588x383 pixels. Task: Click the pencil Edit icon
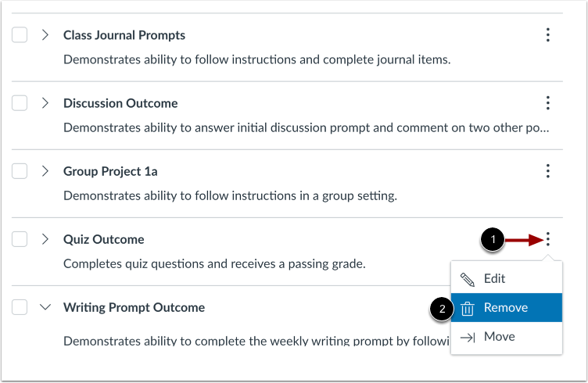click(x=468, y=279)
